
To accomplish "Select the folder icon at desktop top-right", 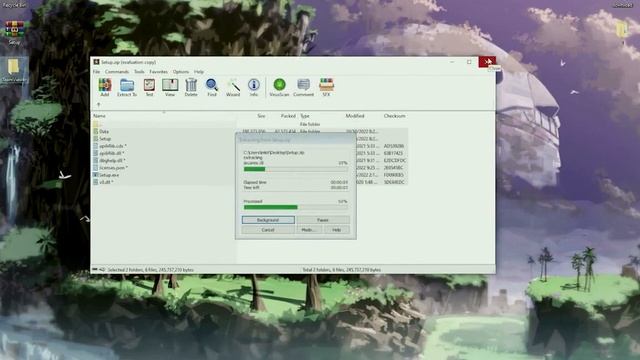I will pos(622,30).
